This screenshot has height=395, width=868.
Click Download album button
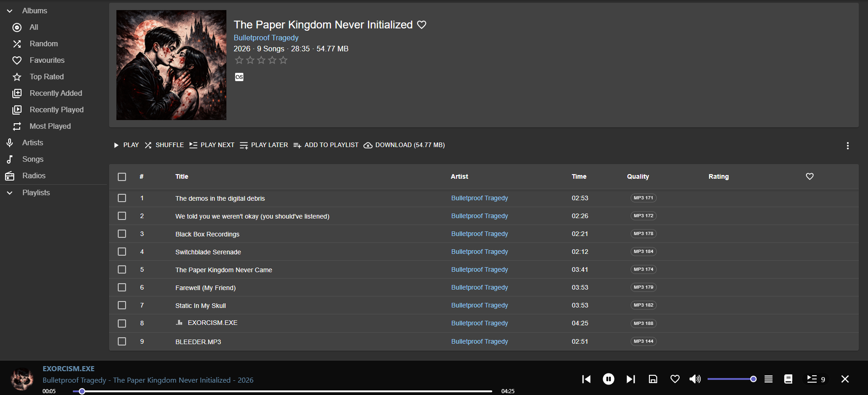(404, 145)
